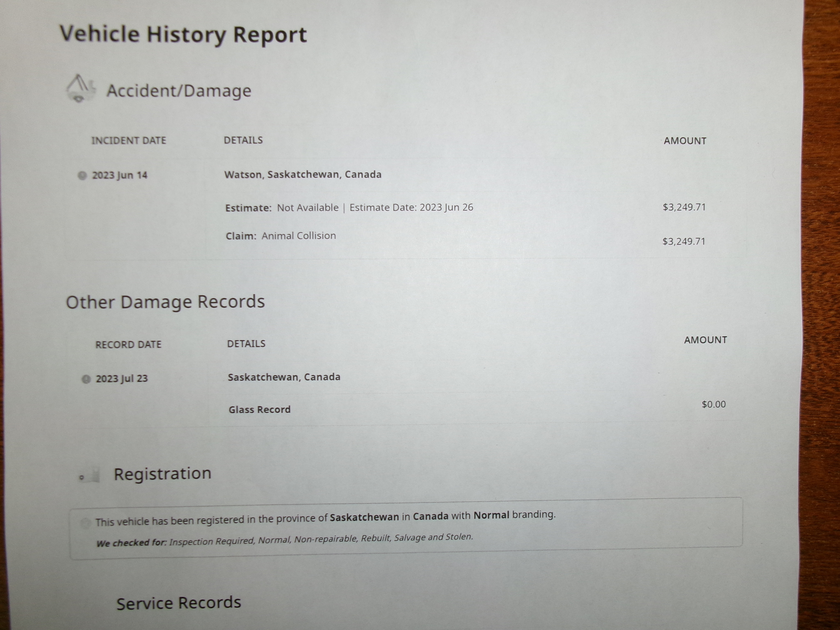Viewport: 840px width, 630px height.
Task: Click the Accident/Damage car crash icon
Action: (80, 89)
